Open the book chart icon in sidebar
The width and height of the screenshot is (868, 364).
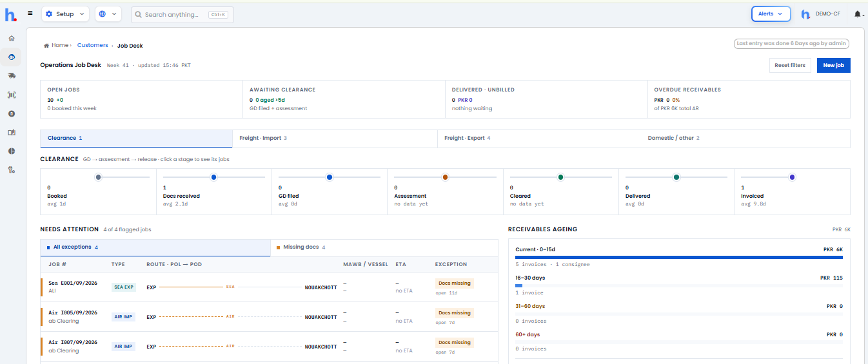click(12, 132)
